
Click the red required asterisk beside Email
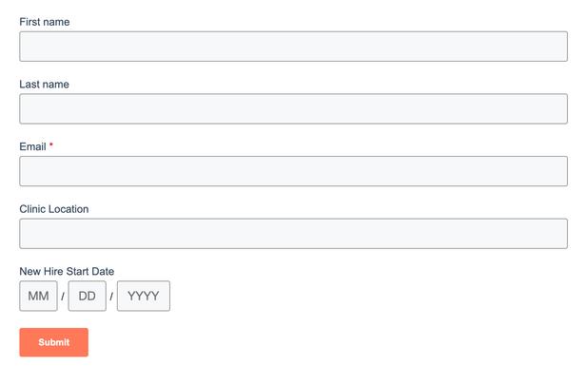[51, 145]
